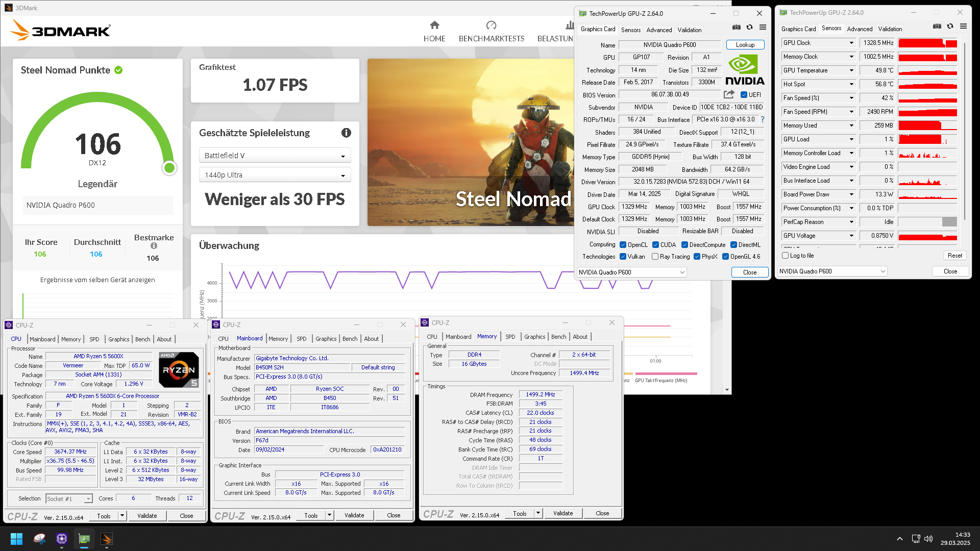Click the refresh icon in the GPU-Z Sensors window
This screenshot has height=551, width=980.
(x=950, y=26)
